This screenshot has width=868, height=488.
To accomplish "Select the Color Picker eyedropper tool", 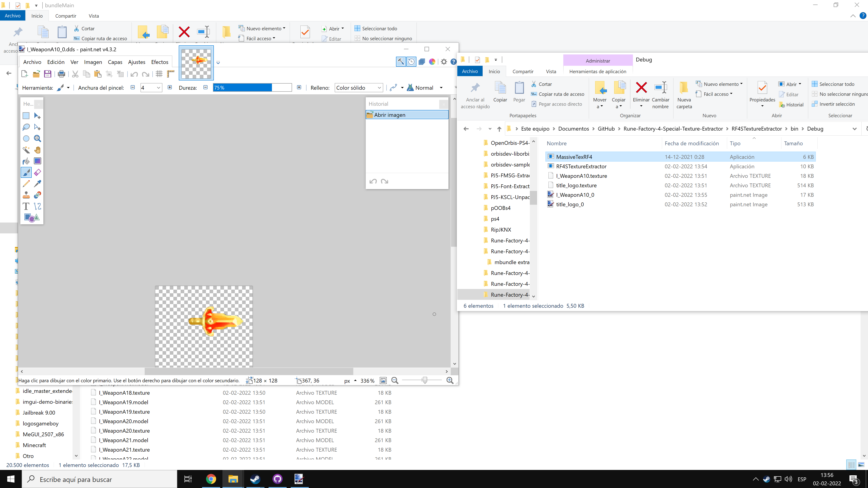I will (37, 183).
